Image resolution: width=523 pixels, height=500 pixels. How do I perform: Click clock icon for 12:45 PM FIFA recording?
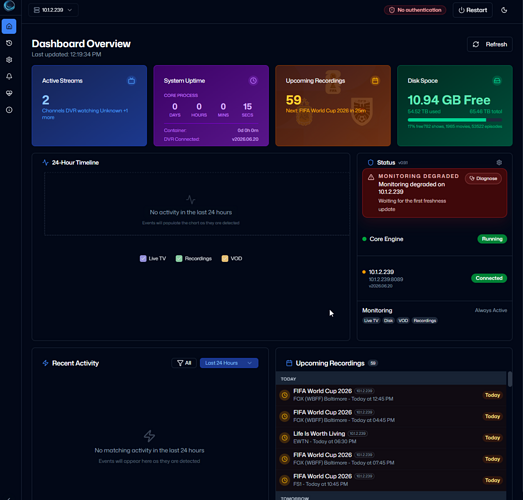point(285,395)
